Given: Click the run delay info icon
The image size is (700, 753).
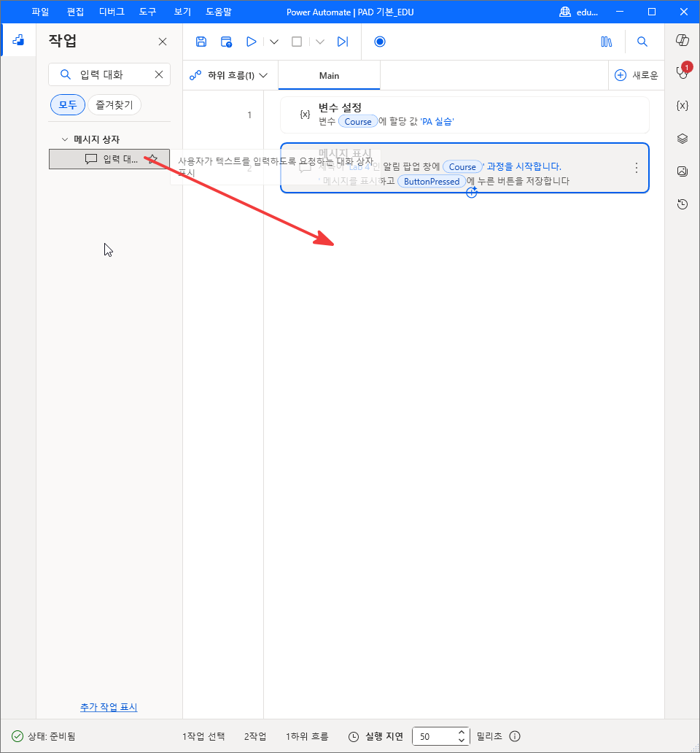Looking at the screenshot, I should [515, 736].
